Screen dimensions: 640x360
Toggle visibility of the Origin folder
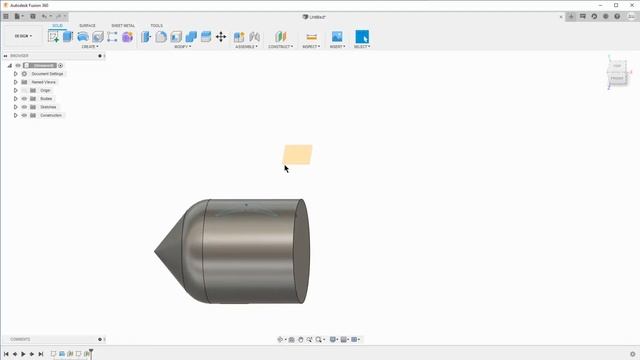point(24,90)
